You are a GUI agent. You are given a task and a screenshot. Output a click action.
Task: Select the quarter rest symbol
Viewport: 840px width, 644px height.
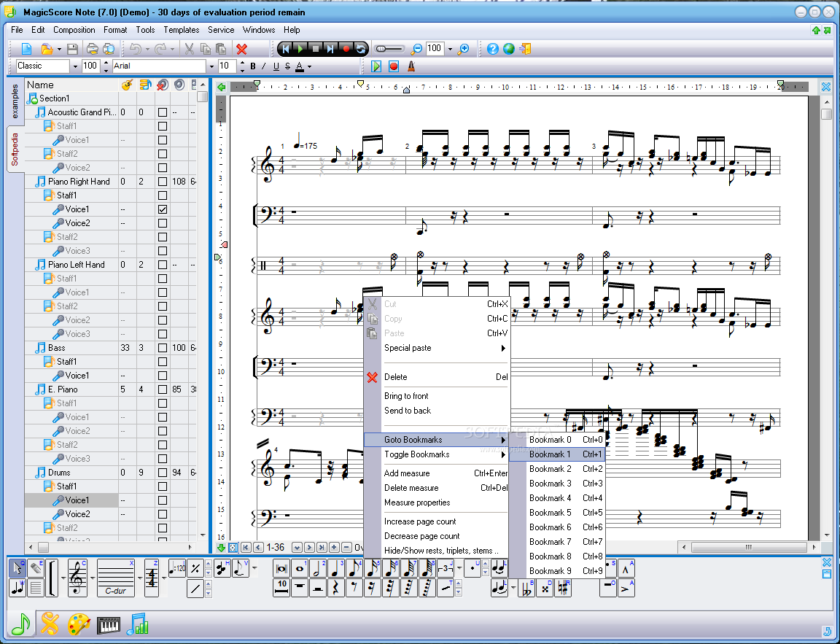point(336,588)
